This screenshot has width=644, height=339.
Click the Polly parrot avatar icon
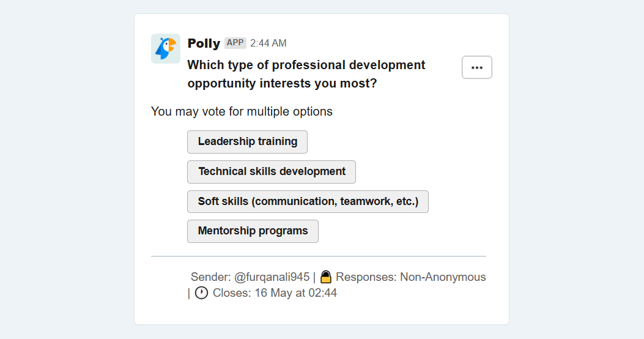166,48
